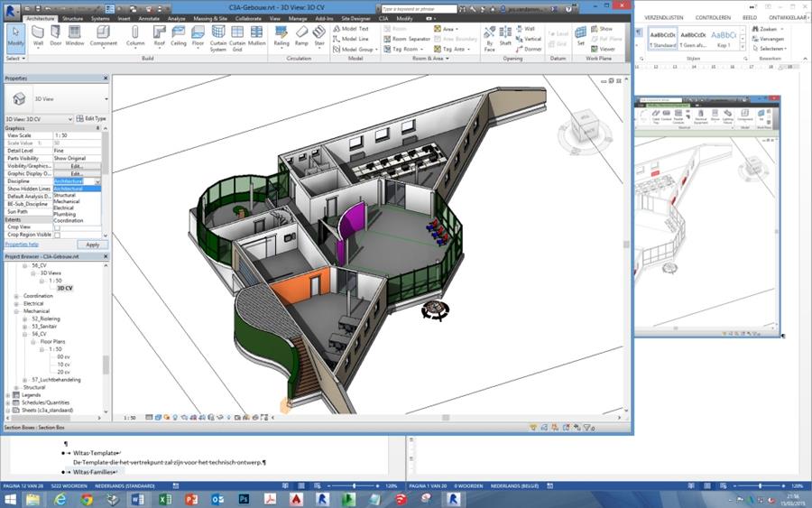
Task: Pick the Roof tool
Action: (159, 34)
